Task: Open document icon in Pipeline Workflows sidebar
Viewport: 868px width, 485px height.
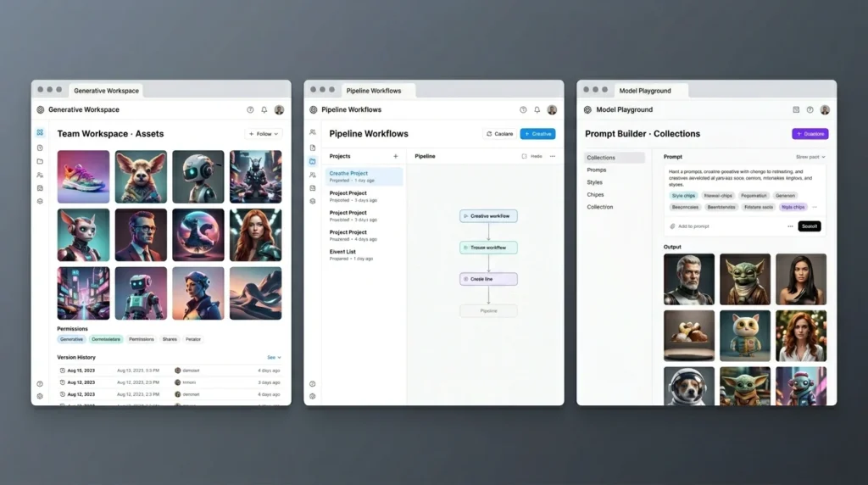Action: (313, 148)
